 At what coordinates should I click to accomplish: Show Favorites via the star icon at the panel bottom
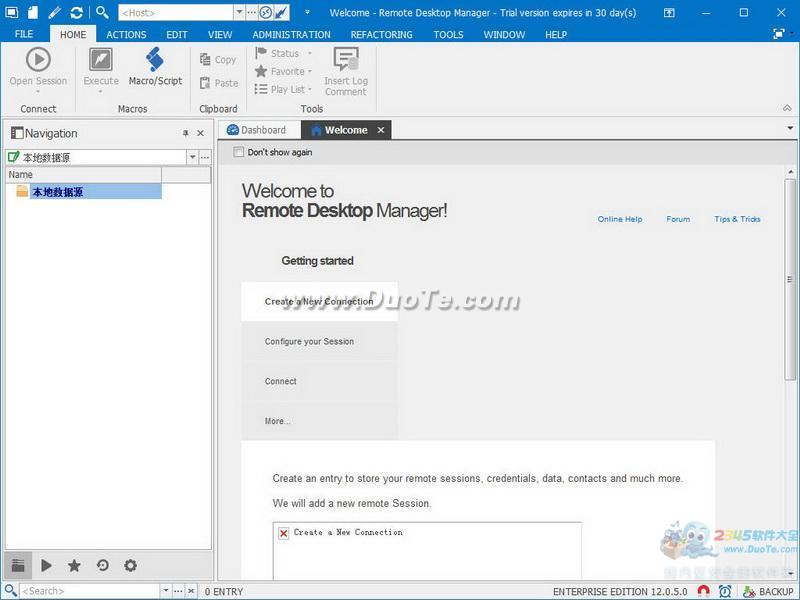tap(74, 565)
